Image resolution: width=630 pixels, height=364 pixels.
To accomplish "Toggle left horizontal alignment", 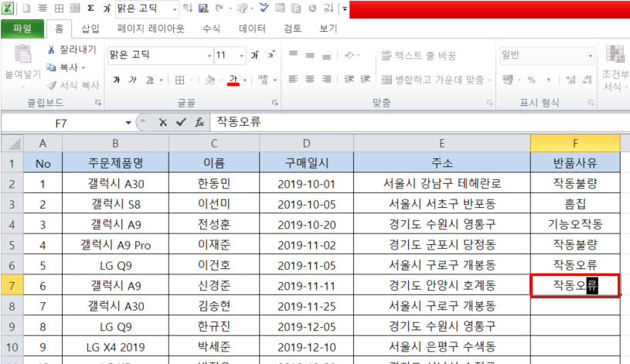I will click(293, 80).
